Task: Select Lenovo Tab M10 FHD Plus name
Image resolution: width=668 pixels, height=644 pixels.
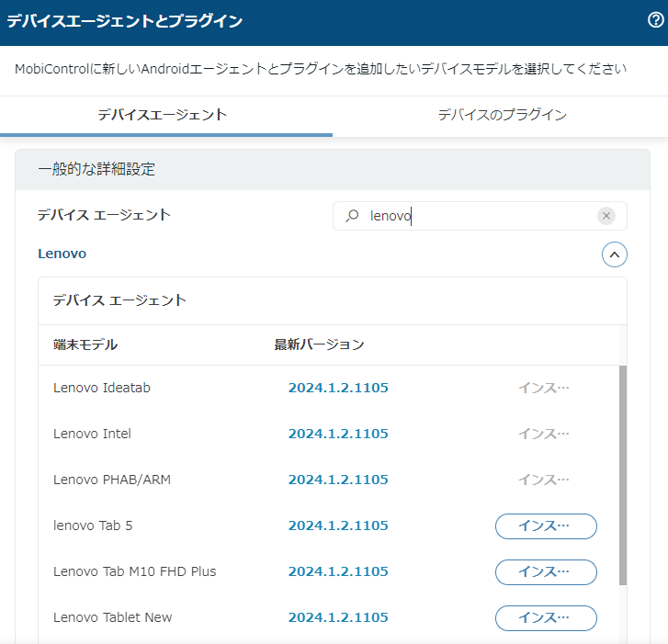Action: pyautogui.click(x=135, y=571)
